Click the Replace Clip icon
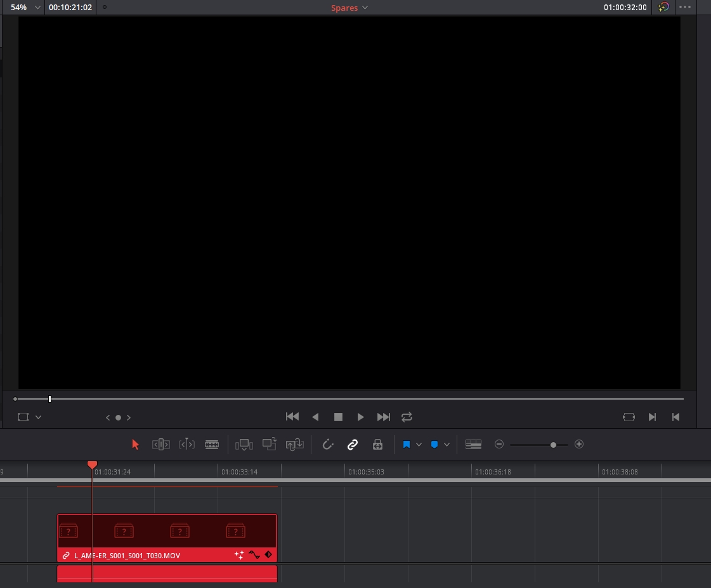The width and height of the screenshot is (711, 588). [x=295, y=445]
